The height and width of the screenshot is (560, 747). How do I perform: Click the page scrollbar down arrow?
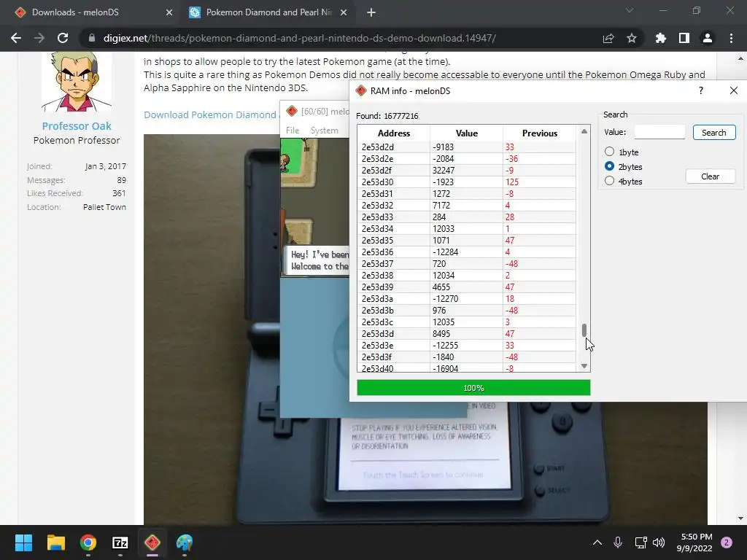740,518
